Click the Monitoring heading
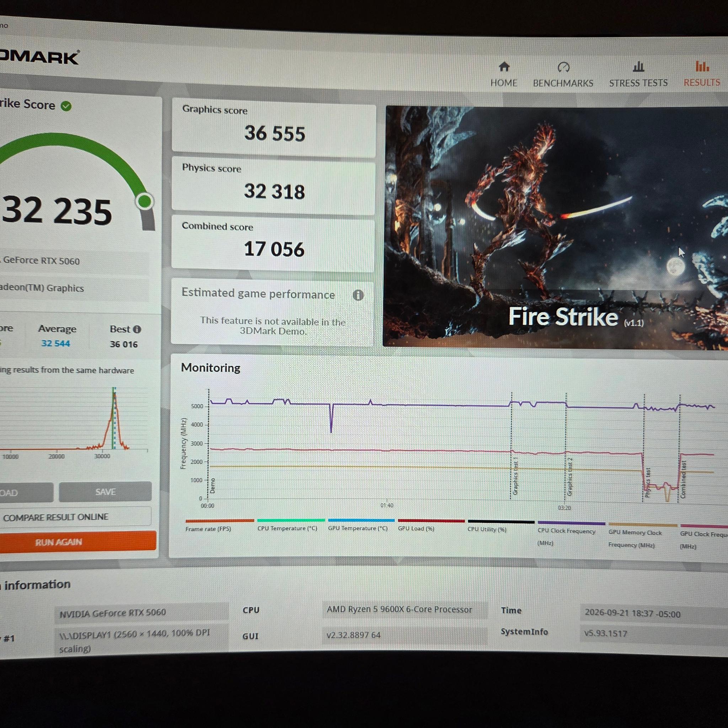This screenshot has width=728, height=728. point(210,368)
